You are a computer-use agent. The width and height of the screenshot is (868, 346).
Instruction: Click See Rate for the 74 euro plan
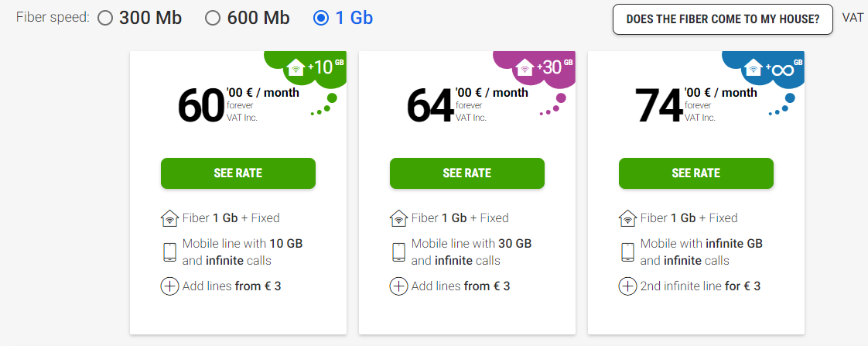[695, 173]
